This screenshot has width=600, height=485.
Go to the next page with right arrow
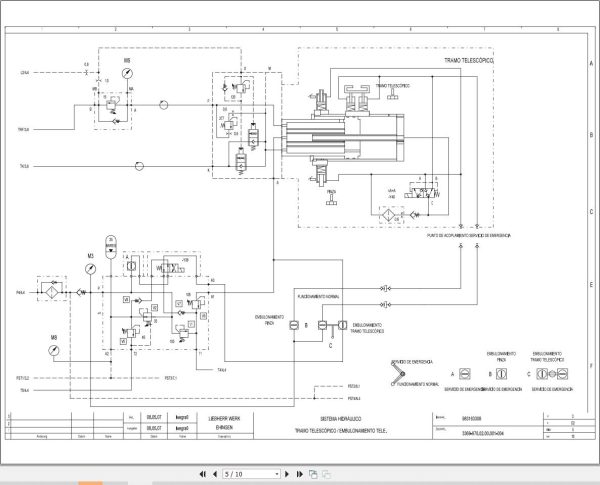(287, 474)
